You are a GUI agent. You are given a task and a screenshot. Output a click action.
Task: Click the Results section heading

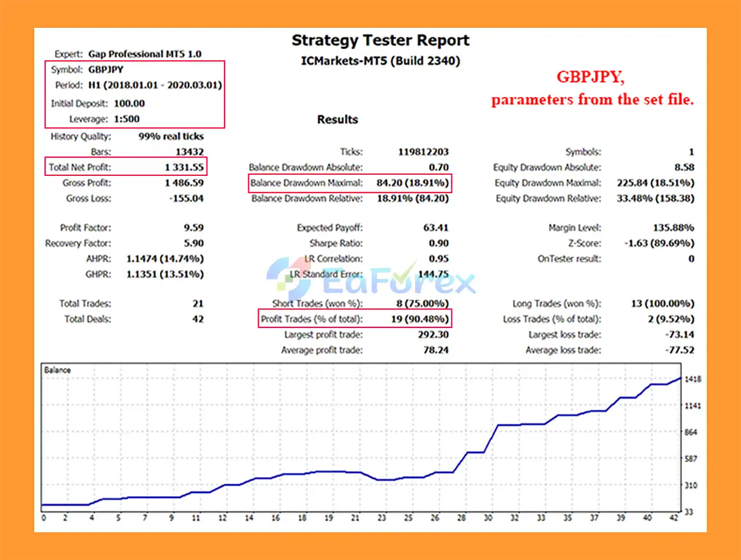point(338,120)
